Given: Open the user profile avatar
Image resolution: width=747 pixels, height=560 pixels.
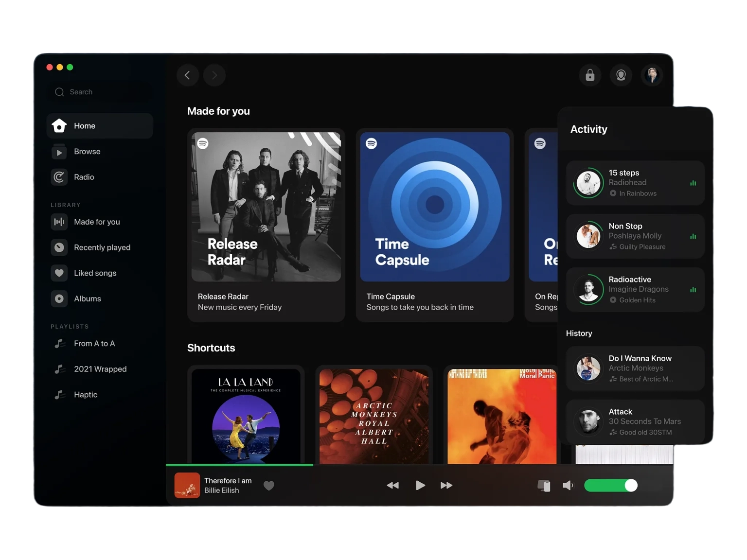Looking at the screenshot, I should [652, 75].
